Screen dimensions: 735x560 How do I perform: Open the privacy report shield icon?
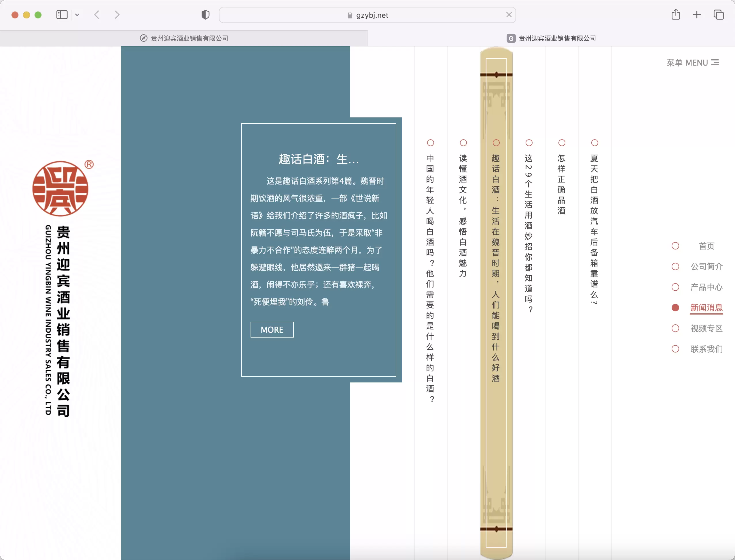click(x=206, y=15)
